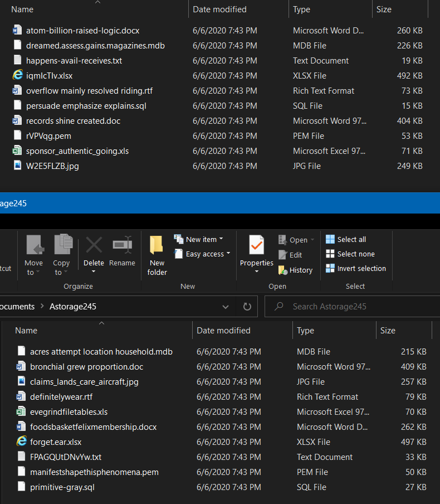Open the Delete dropdown arrow

click(x=94, y=272)
